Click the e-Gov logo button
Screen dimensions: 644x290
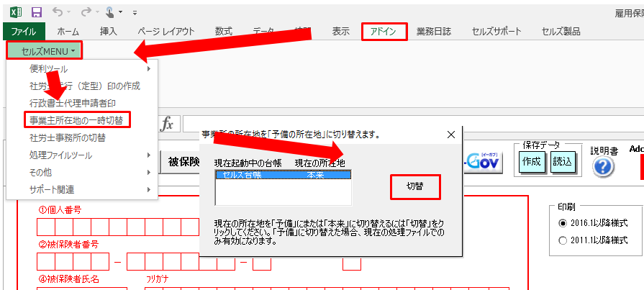(483, 163)
